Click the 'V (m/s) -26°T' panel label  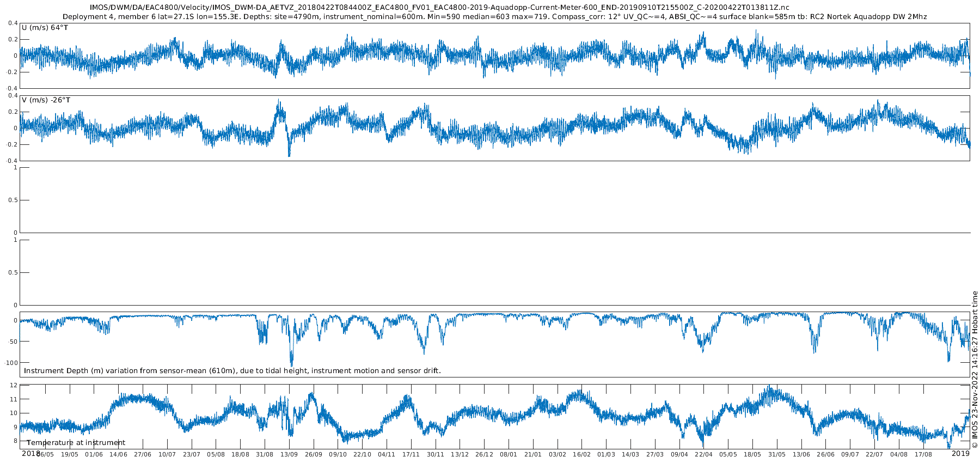tap(46, 100)
